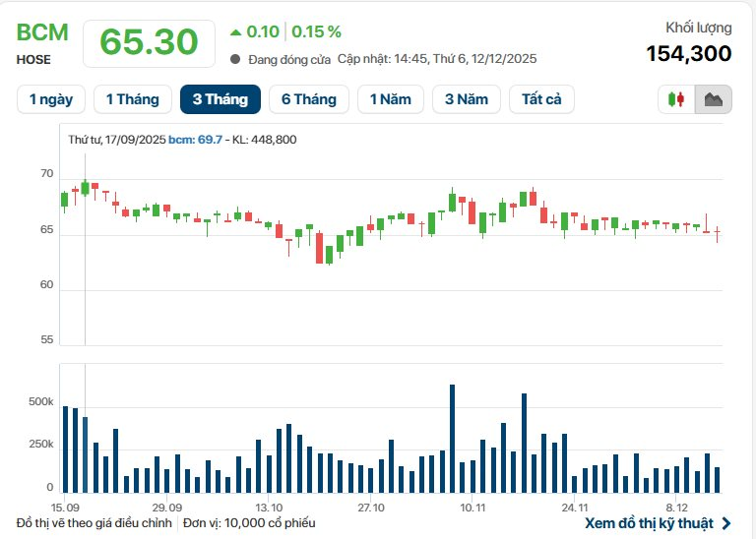
Task: Click the highlighted 17/09 candlestick
Action: (x=85, y=187)
